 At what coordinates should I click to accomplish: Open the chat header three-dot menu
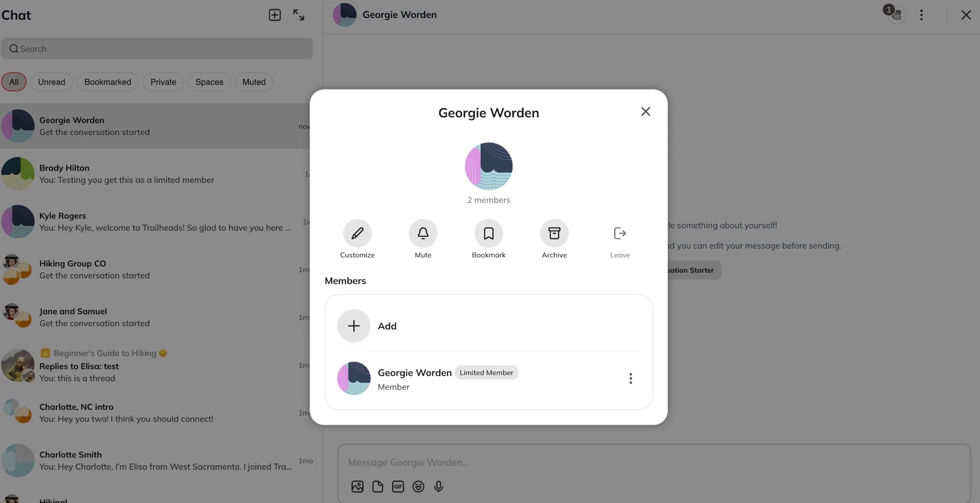921,15
